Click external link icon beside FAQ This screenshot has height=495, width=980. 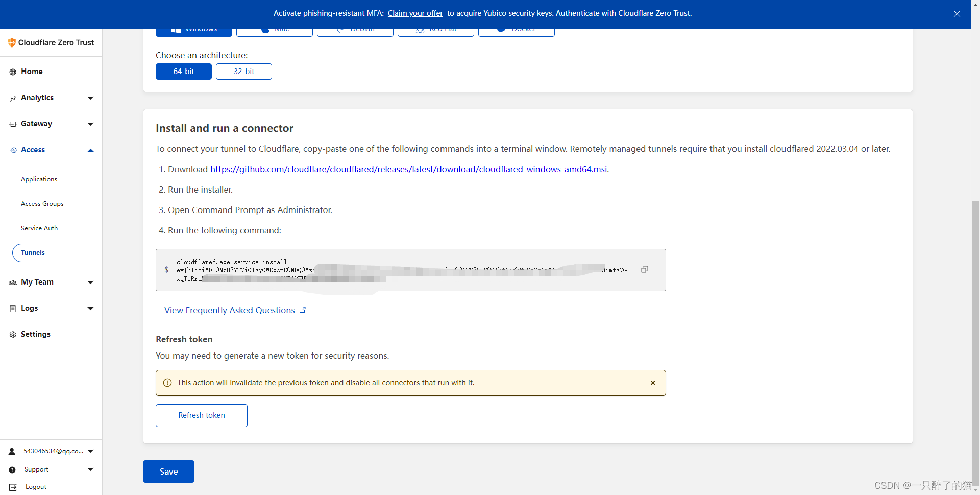coord(303,310)
